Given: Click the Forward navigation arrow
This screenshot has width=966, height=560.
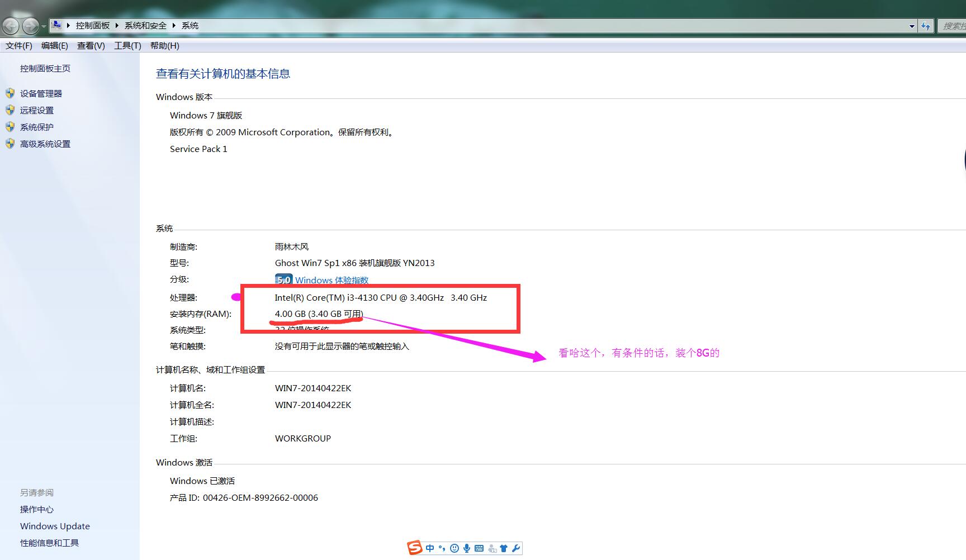Looking at the screenshot, I should tap(30, 26).
